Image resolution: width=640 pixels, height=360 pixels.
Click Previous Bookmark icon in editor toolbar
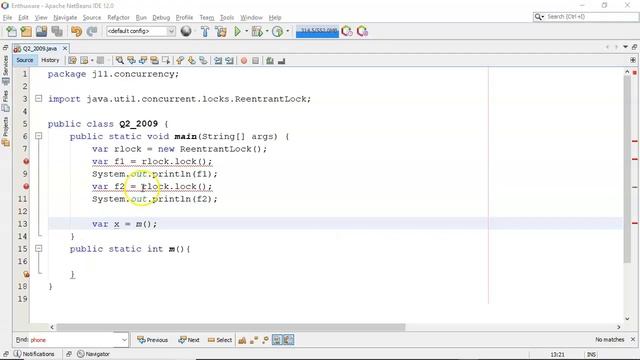[x=180, y=60]
